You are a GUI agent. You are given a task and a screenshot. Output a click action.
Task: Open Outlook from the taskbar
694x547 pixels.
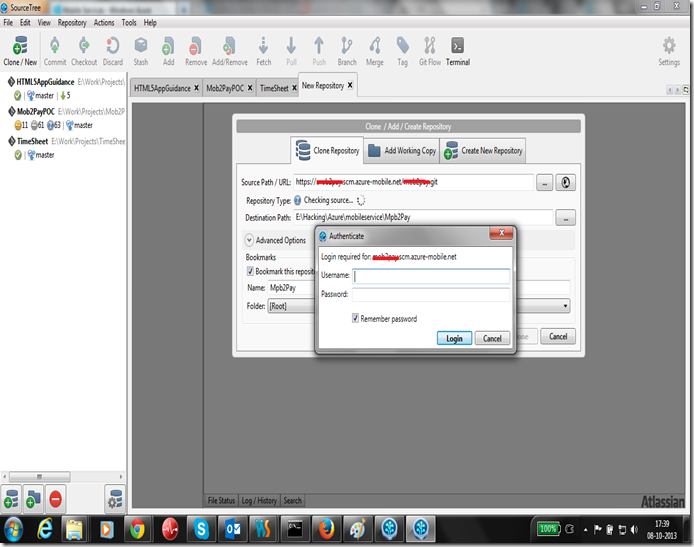pos(233,529)
